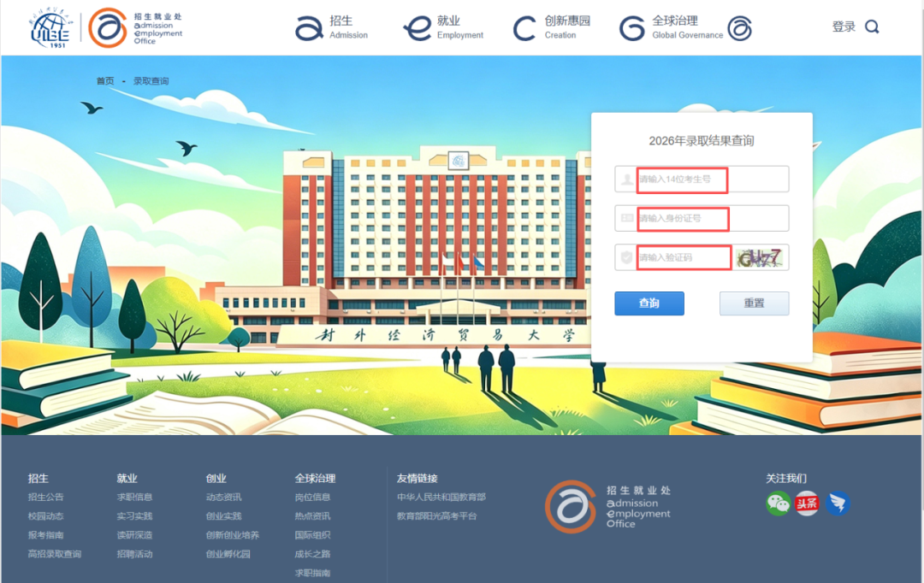Click the footer 创业 column heading
Image resolution: width=924 pixels, height=583 pixels.
(216, 478)
